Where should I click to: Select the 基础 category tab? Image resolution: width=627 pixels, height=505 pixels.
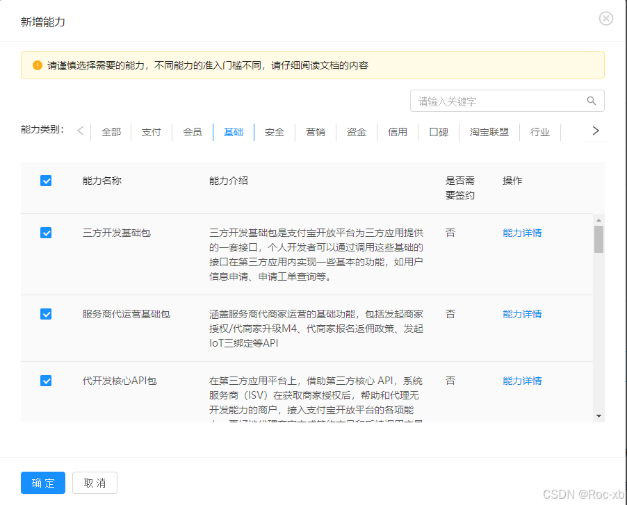coord(234,132)
